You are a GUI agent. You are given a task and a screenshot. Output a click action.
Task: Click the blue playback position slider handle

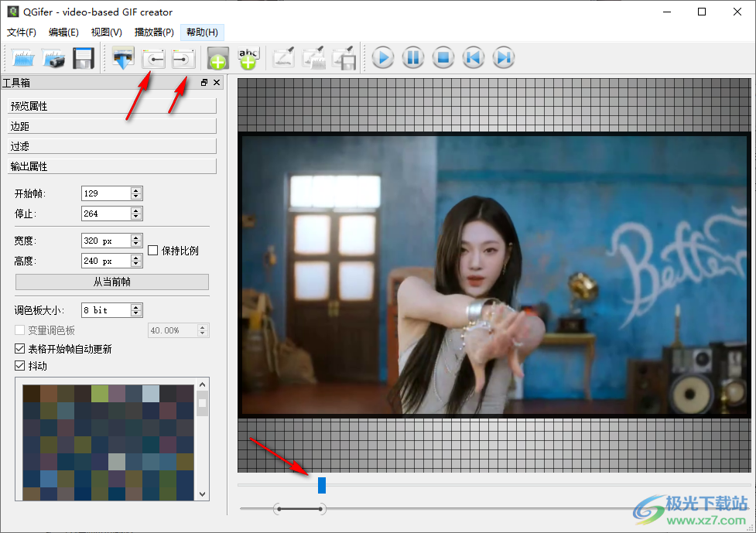[x=322, y=485]
